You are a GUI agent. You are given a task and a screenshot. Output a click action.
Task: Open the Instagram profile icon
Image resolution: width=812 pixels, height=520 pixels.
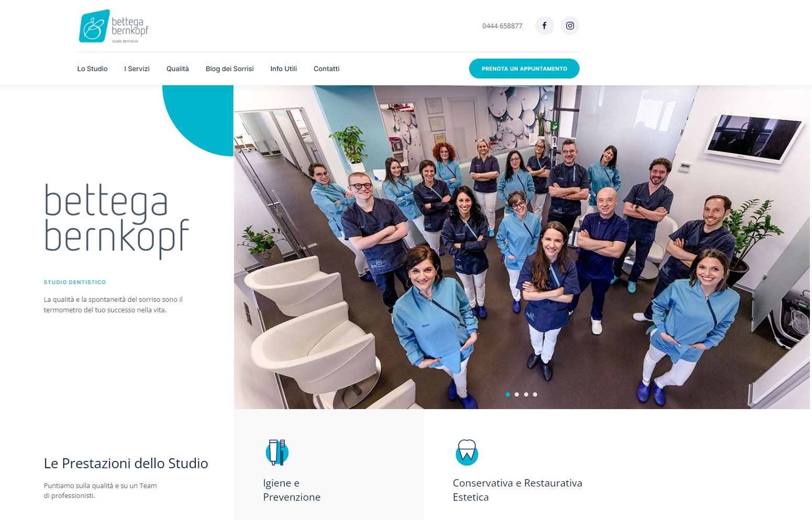pos(570,26)
